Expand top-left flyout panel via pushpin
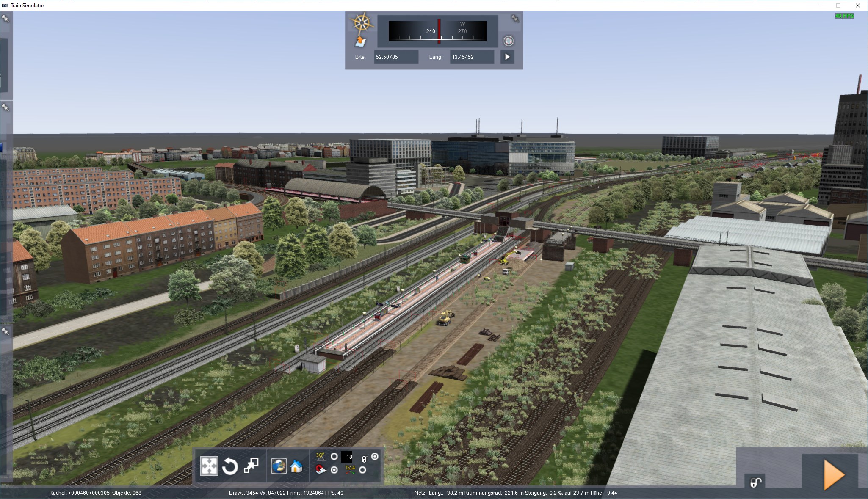 point(6,19)
